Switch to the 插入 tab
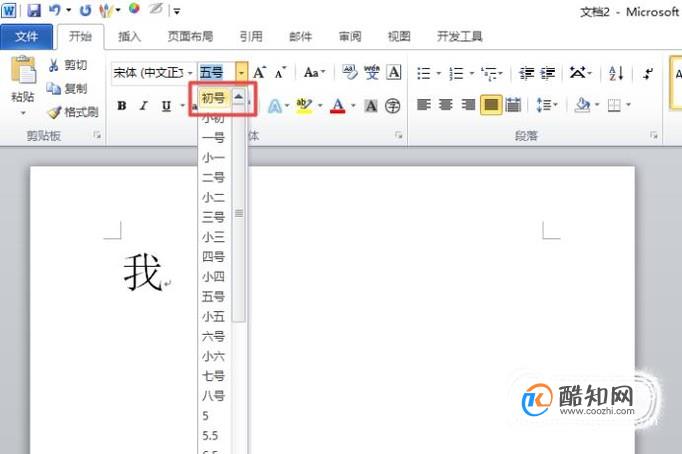The height and width of the screenshot is (454, 682). [130, 37]
